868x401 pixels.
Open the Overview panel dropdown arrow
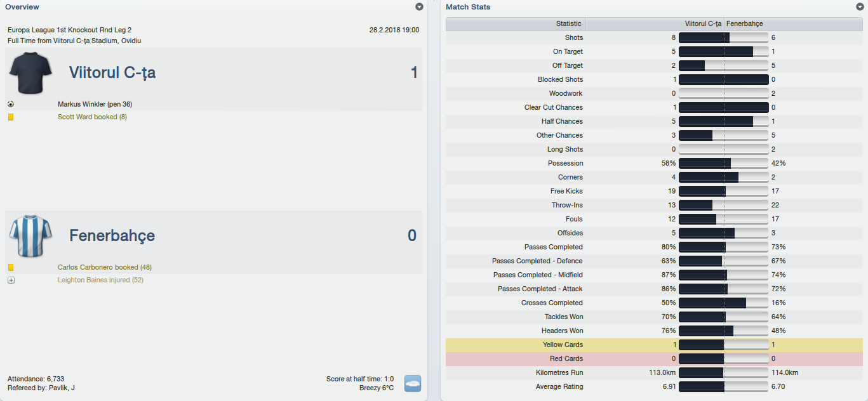point(419,7)
